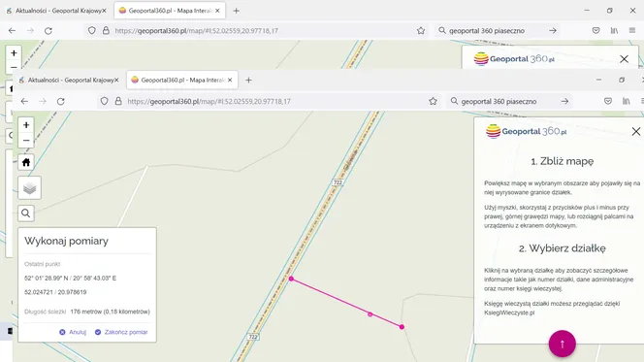Bookmark this page with star in front window

(433, 101)
